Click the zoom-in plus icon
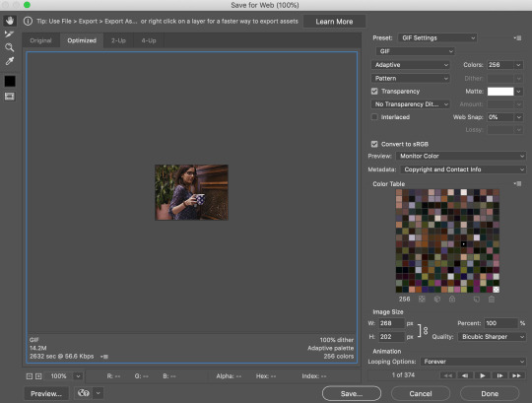532x403 pixels. pos(38,375)
